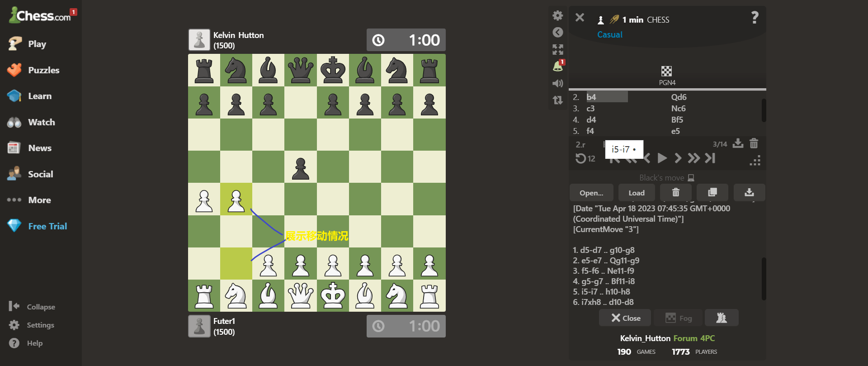The height and width of the screenshot is (366, 868).
Task: Move list scrollbar in PGN4 panel
Action: point(764,110)
